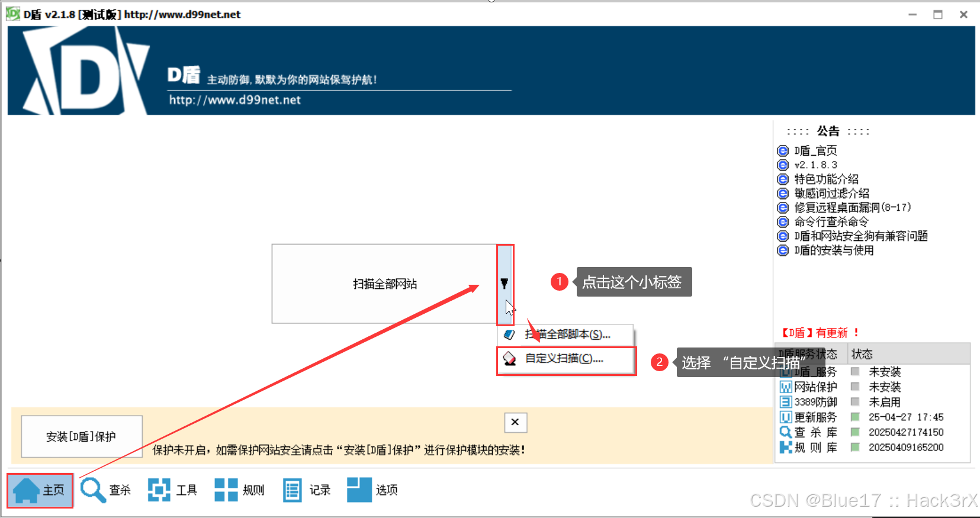Click the grey status square for 网站保护
The image size is (980, 518).
point(855,387)
